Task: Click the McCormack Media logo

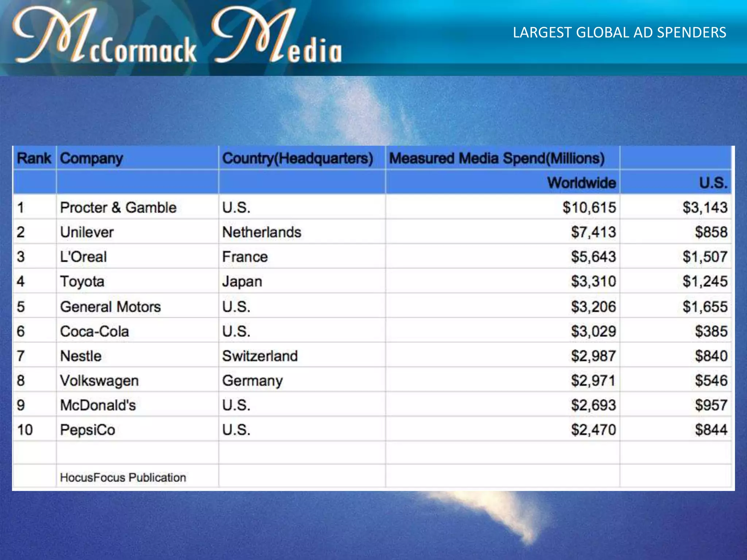Action: 178,35
